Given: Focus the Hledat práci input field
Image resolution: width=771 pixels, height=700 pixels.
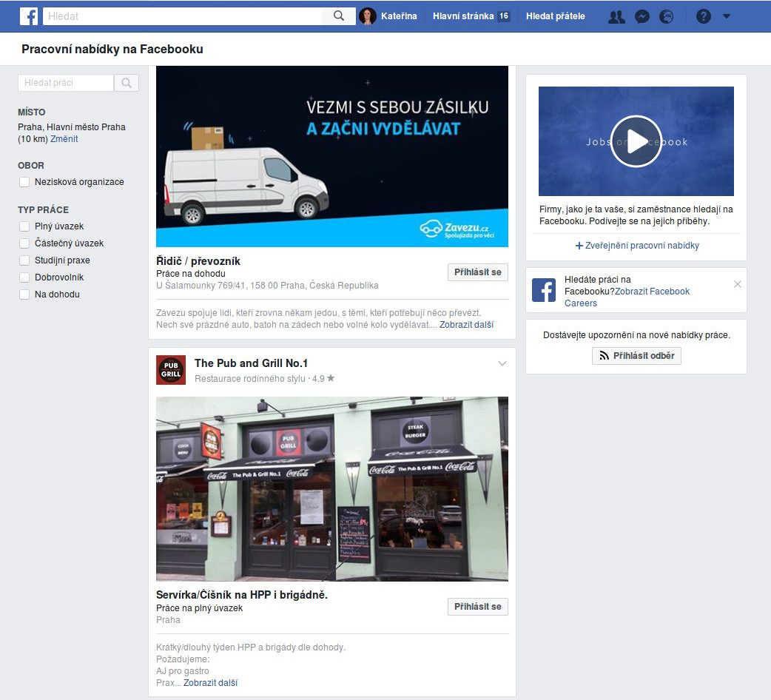Looking at the screenshot, I should tap(66, 83).
